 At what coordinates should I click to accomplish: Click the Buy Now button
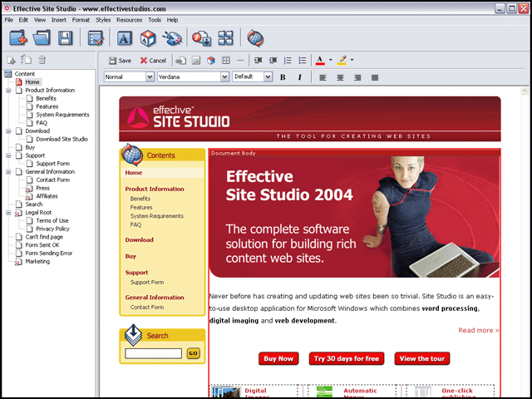point(278,358)
